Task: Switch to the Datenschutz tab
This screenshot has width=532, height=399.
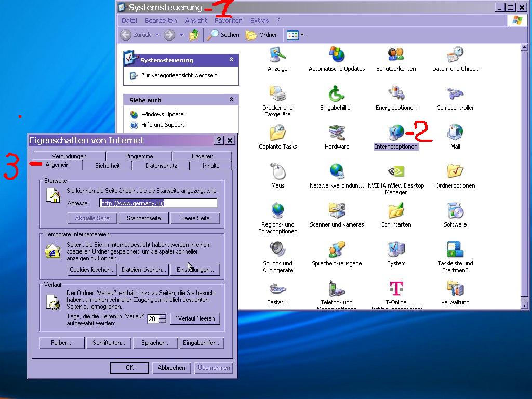Action: pos(161,166)
